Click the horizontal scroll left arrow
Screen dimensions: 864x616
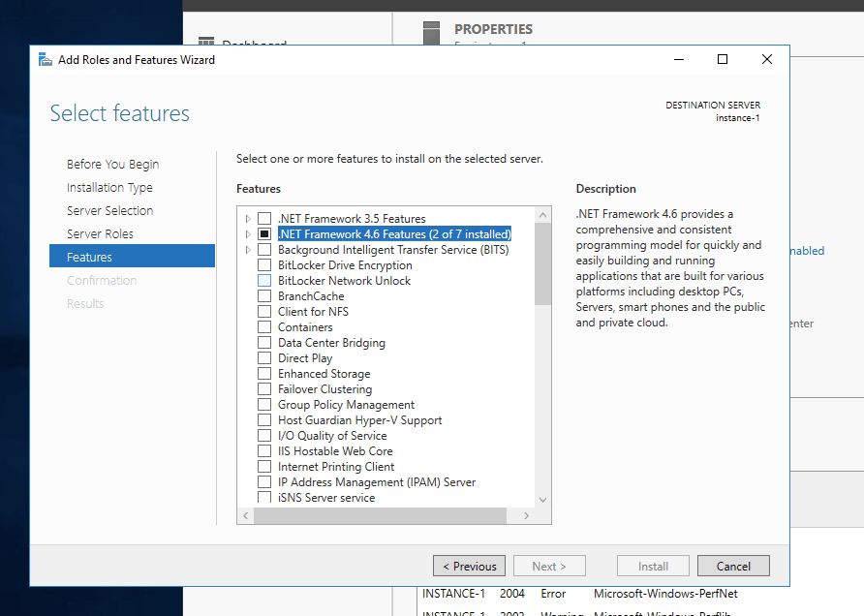pos(246,515)
